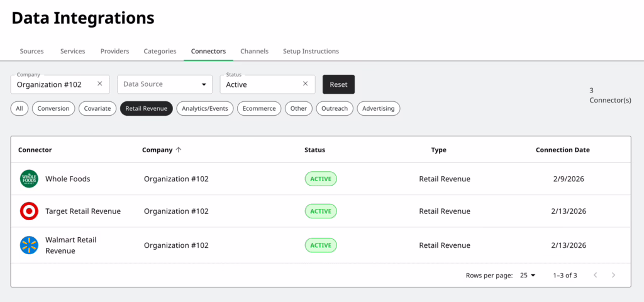
Task: Click Target row's 2/13/2026 connection date
Action: point(569,211)
